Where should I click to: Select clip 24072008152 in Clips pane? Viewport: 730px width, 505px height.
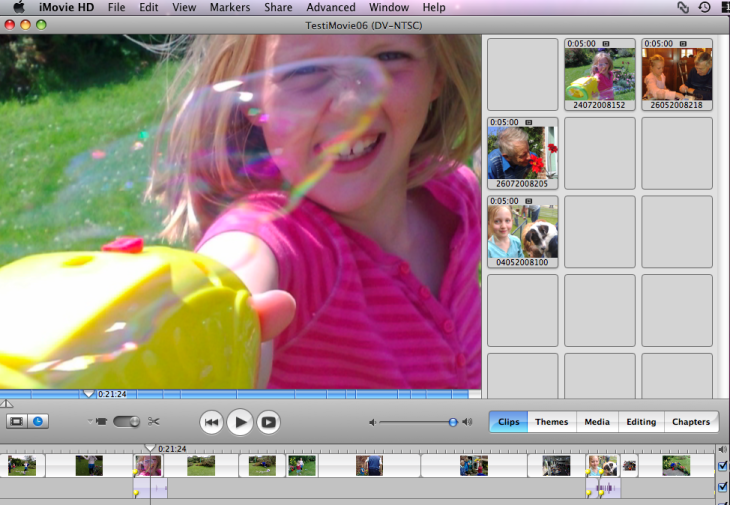click(x=600, y=74)
